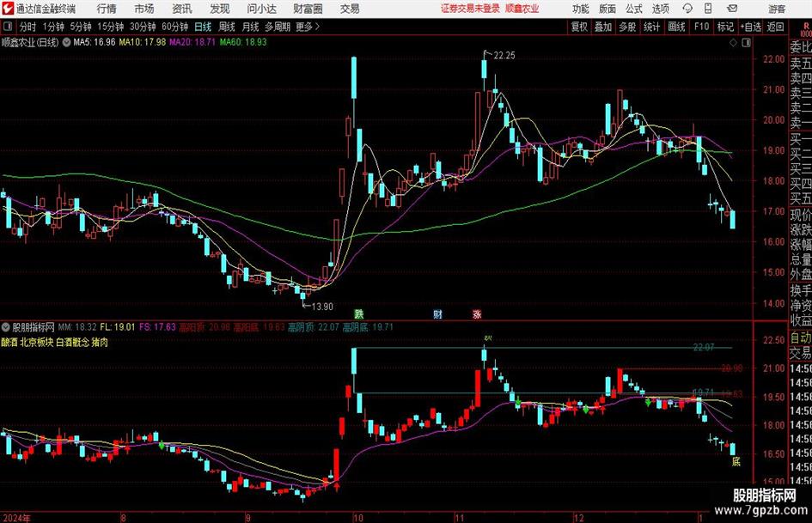Click the 22.25 high price label

504,56
